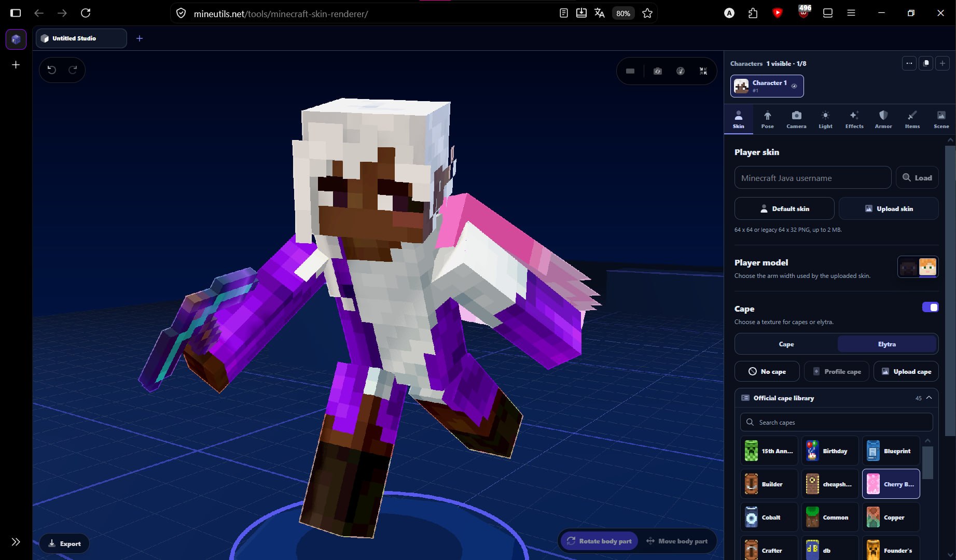This screenshot has height=560, width=956.
Task: Select the Character 1 card
Action: [767, 86]
